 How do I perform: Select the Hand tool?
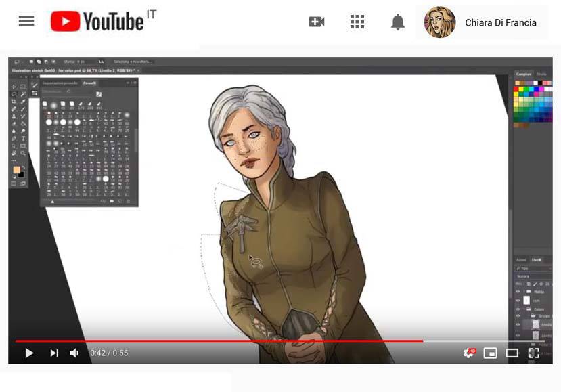[x=14, y=153]
